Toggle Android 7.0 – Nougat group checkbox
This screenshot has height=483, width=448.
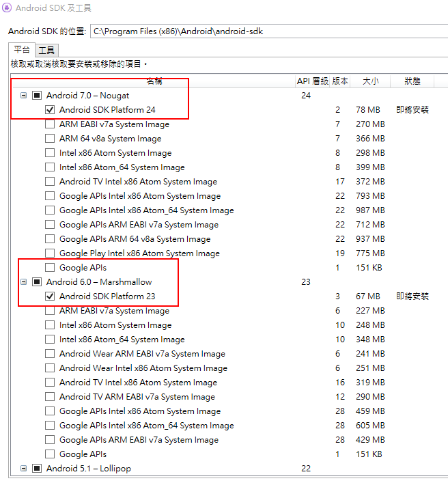(37, 96)
